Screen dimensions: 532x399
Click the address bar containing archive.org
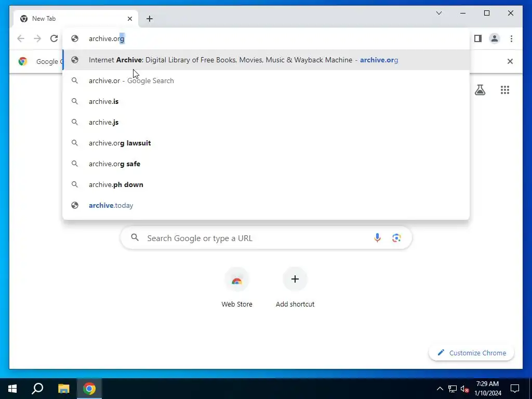267,38
